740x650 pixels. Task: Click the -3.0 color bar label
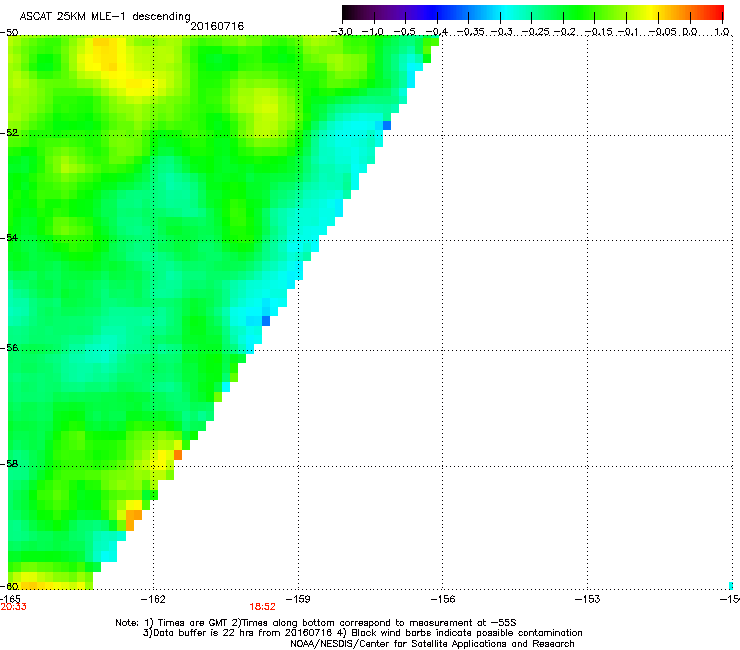pos(341,32)
